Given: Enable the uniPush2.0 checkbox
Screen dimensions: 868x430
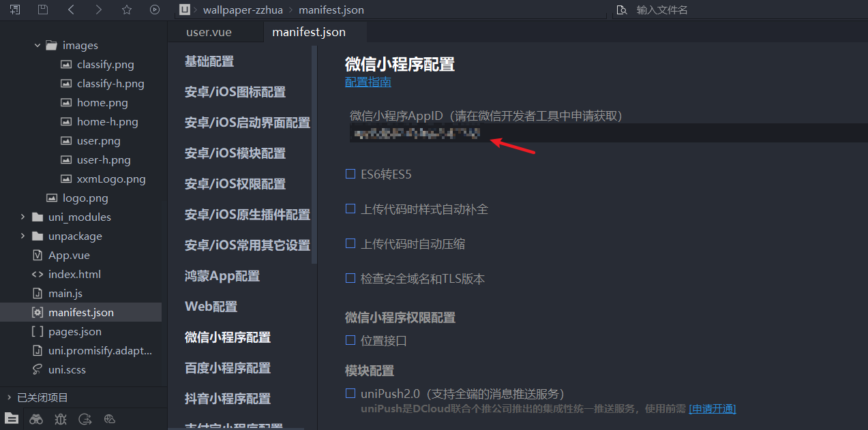Looking at the screenshot, I should pyautogui.click(x=350, y=394).
